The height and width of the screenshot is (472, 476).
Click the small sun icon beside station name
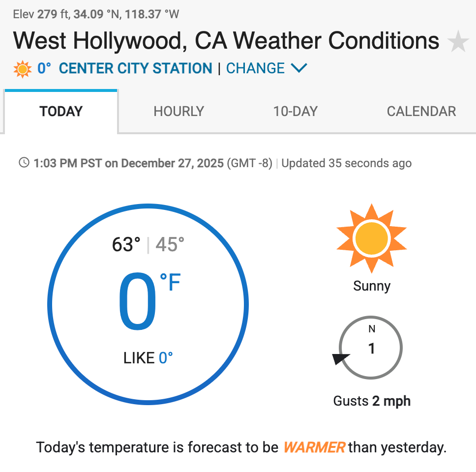[23, 69]
